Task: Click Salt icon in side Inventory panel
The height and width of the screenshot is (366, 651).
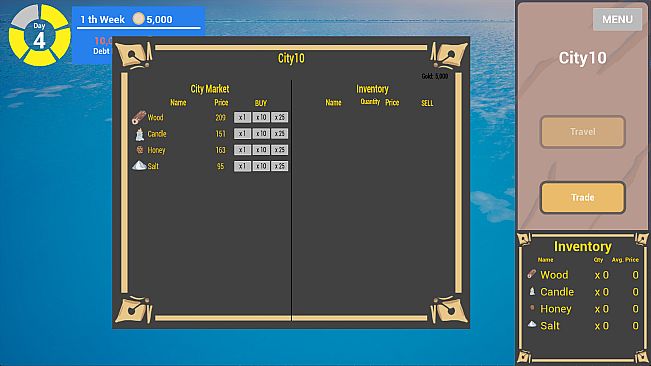Action: (x=532, y=325)
